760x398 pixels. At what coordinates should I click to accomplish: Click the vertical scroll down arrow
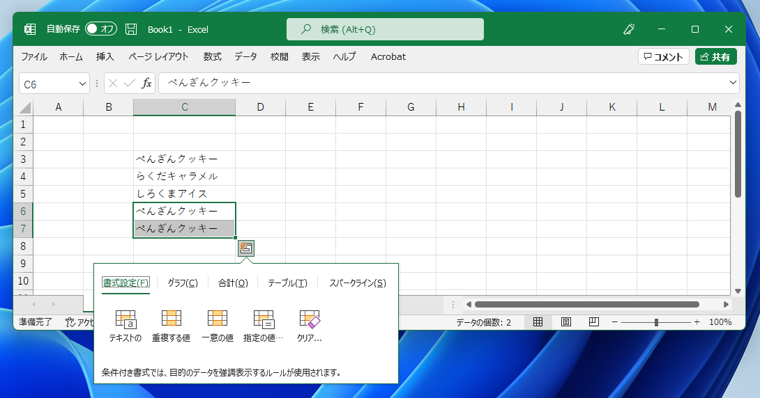738,291
